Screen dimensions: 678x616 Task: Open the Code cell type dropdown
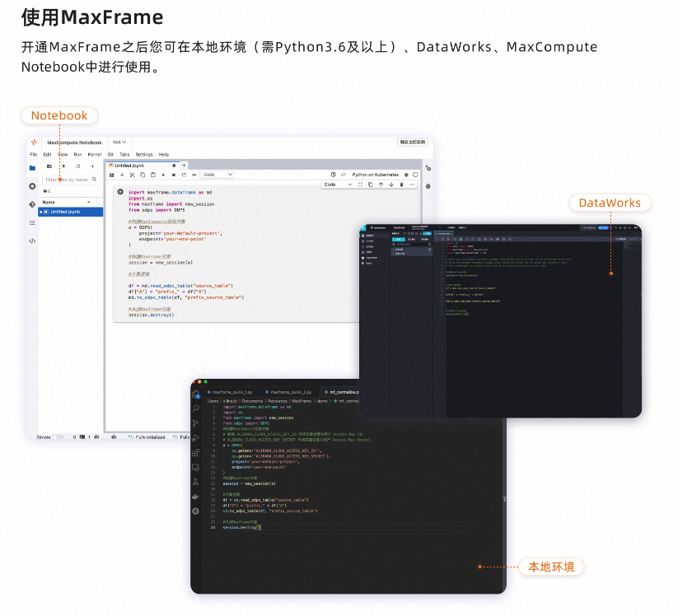pyautogui.click(x=217, y=174)
